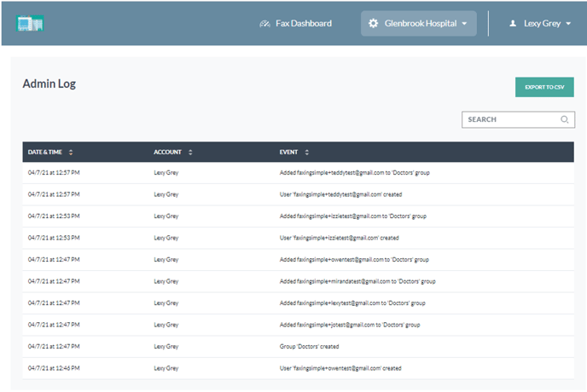The width and height of the screenshot is (587, 392).
Task: Select the mirandatest added to Doctors entry
Action: click(357, 281)
